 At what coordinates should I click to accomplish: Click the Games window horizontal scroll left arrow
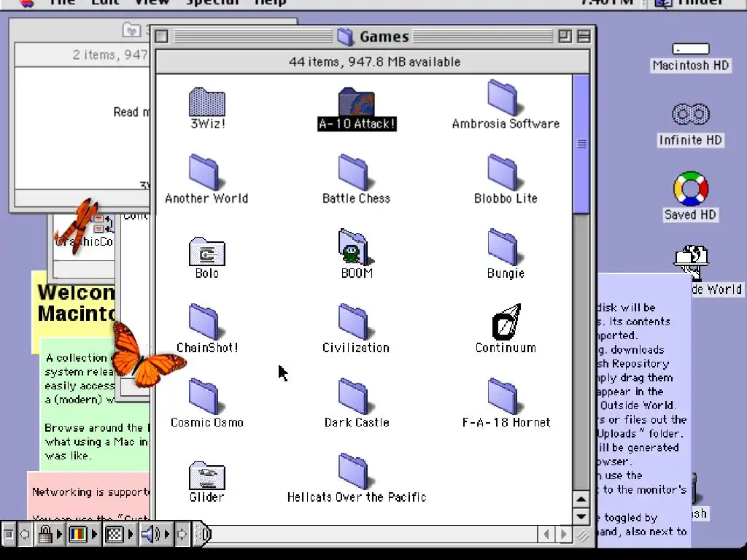click(546, 534)
